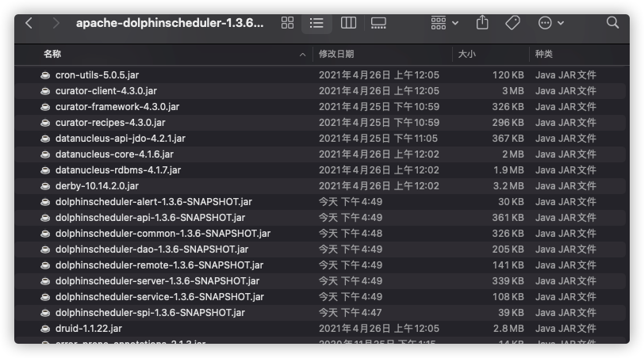Click jar icon beside datanucleus-core-4.1.6.jar
This screenshot has width=644, height=358.
point(45,154)
